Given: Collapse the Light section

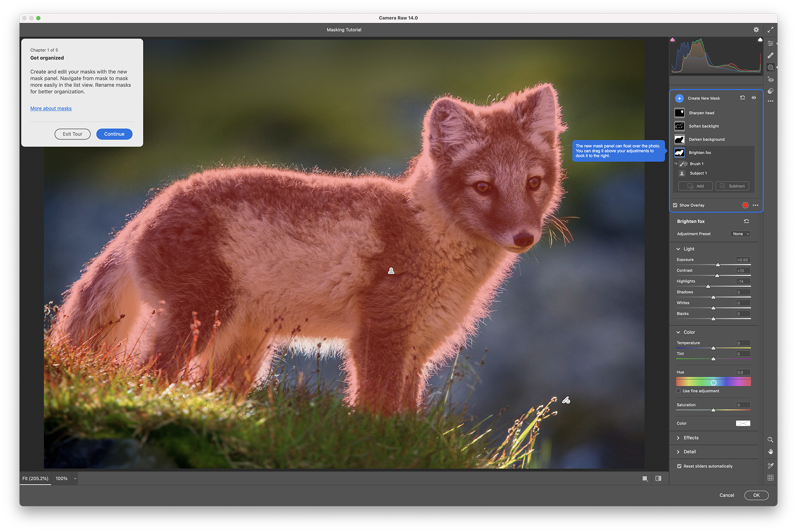Looking at the screenshot, I should (x=678, y=249).
